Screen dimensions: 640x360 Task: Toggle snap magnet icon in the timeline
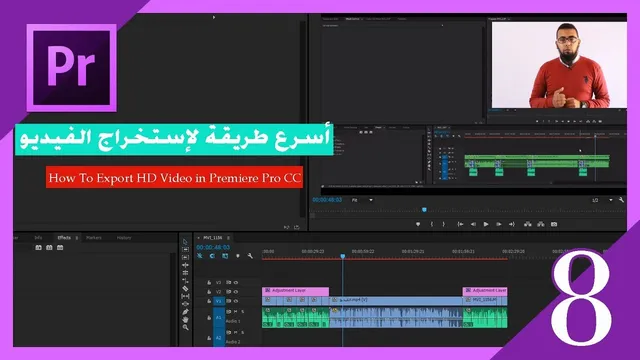click(212, 256)
